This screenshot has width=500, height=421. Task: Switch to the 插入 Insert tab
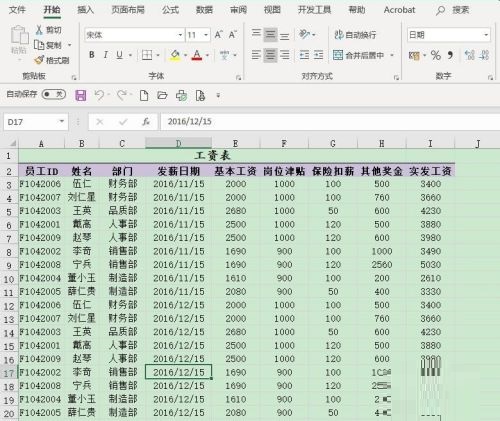coord(85,10)
